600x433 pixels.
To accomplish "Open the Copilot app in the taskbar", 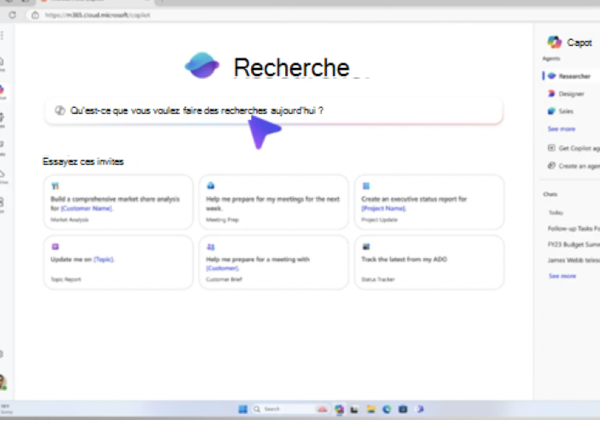I will (x=339, y=409).
